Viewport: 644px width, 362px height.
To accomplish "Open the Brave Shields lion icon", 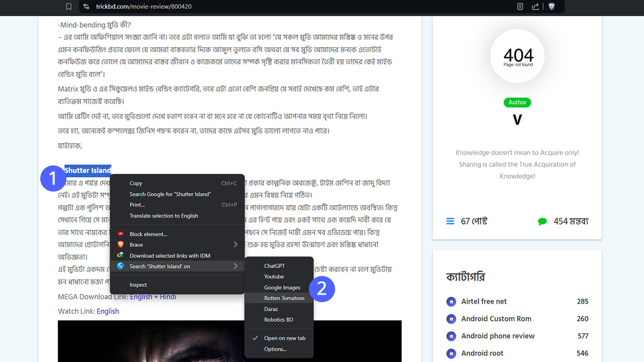I will pos(551,7).
